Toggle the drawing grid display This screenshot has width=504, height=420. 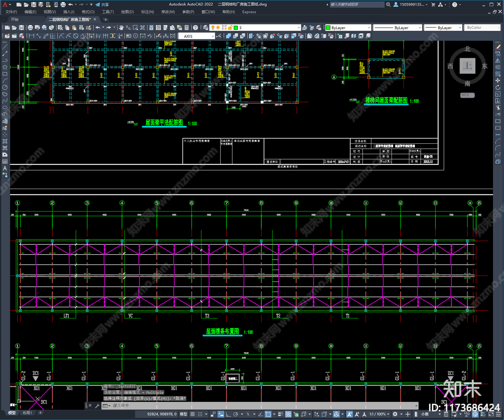point(192,414)
